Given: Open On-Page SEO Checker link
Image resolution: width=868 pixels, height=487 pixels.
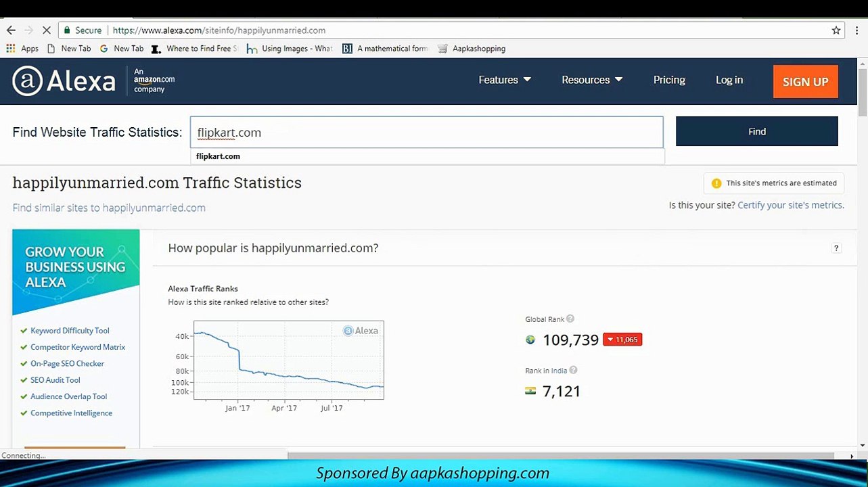Looking at the screenshot, I should click(67, 364).
